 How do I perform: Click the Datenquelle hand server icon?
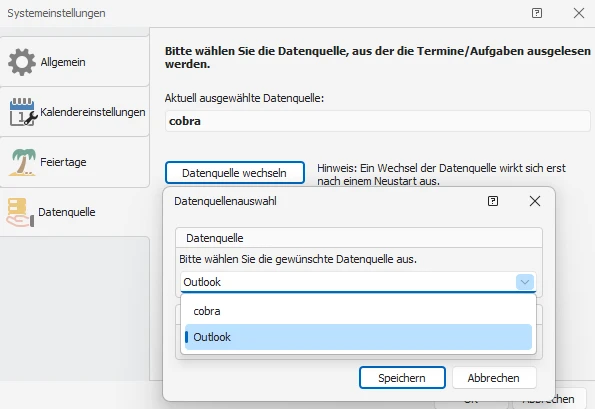pyautogui.click(x=20, y=212)
